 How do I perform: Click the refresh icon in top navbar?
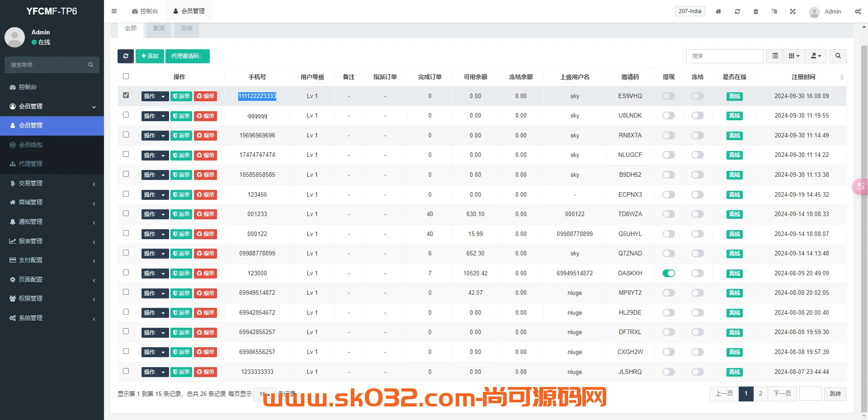[x=737, y=11]
